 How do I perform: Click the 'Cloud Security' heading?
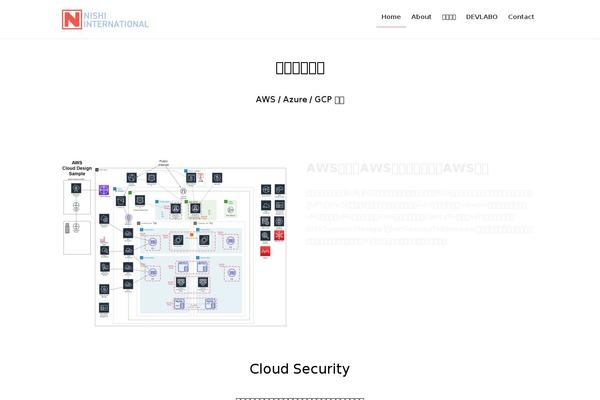[300, 369]
